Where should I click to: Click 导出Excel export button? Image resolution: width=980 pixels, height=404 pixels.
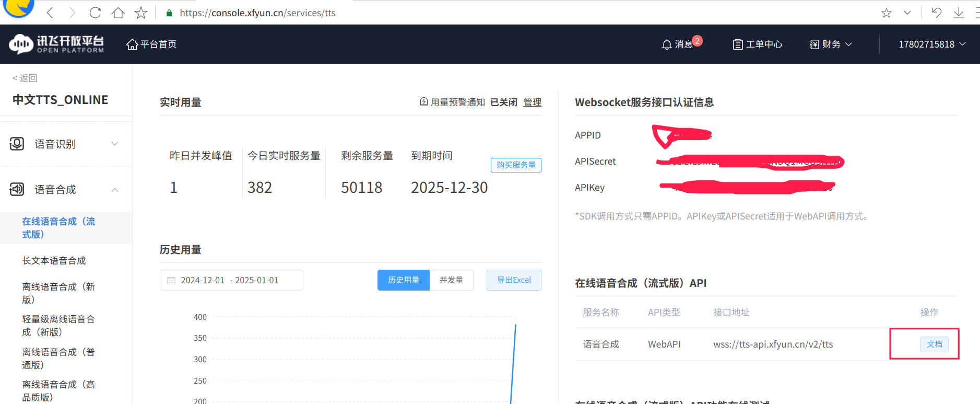(514, 280)
